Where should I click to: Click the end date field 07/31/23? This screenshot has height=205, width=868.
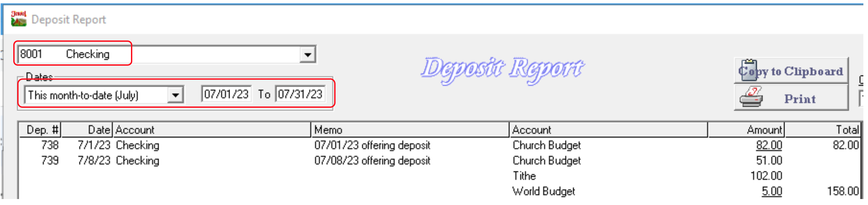point(300,95)
